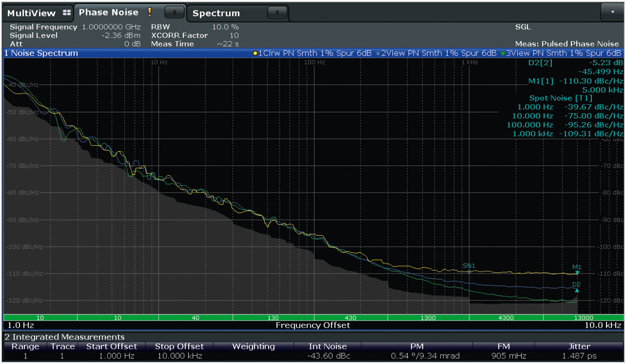Screen dimensions: 626x364
Task: Click the 13000 segment in green bar
Action: pos(583,318)
